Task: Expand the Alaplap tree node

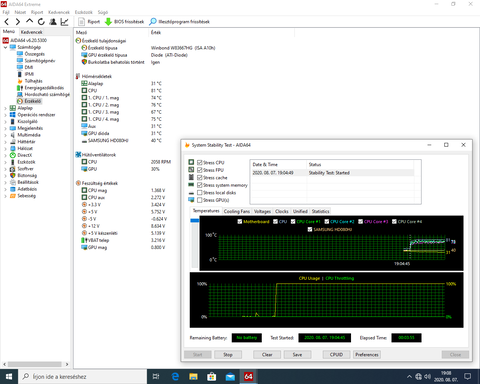Action: (5, 108)
